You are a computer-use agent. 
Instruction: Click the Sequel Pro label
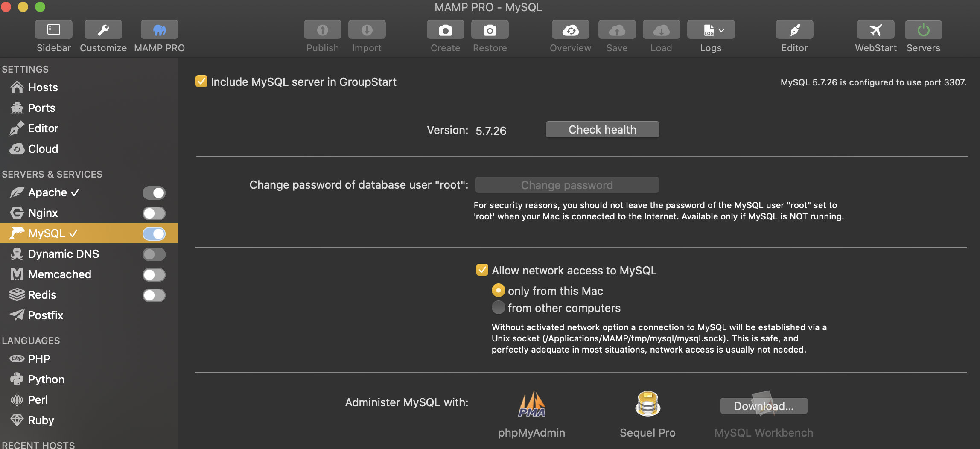pos(647,433)
